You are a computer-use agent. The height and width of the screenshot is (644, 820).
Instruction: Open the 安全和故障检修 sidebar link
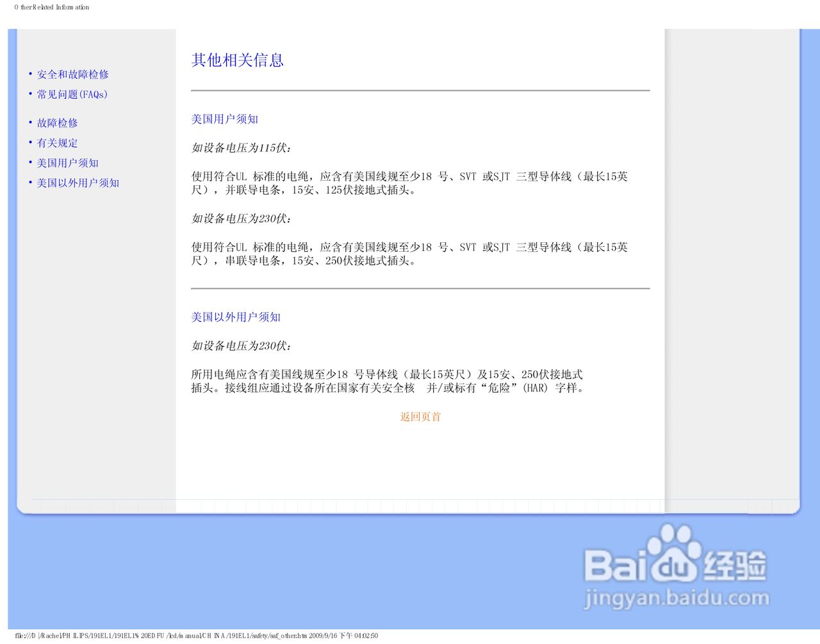(72, 74)
